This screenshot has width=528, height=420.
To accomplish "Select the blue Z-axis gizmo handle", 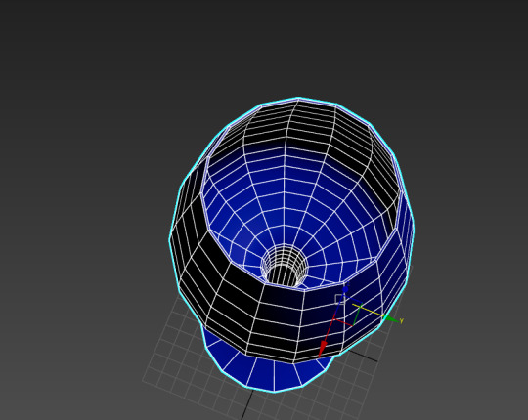I will pos(345,289).
